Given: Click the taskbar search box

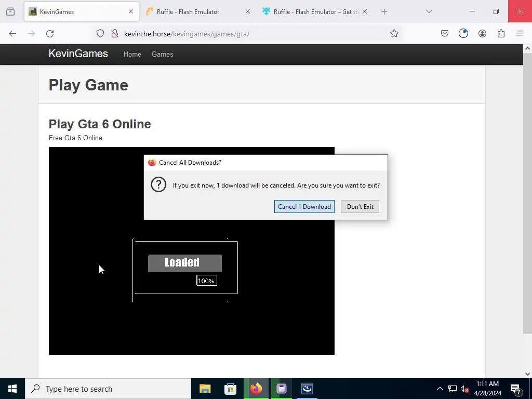Looking at the screenshot, I should pos(108,389).
